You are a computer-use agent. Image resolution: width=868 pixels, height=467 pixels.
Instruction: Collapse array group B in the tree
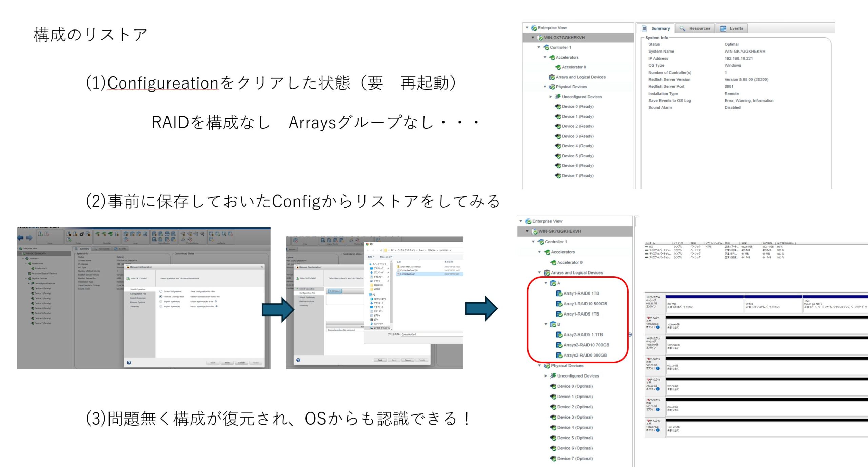(x=546, y=324)
